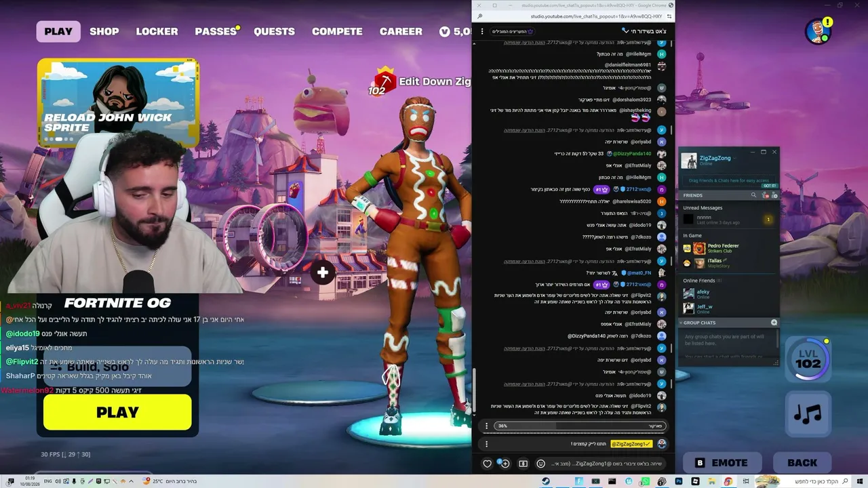
Task: Open the live chat header three-dot menu
Action: point(482,31)
